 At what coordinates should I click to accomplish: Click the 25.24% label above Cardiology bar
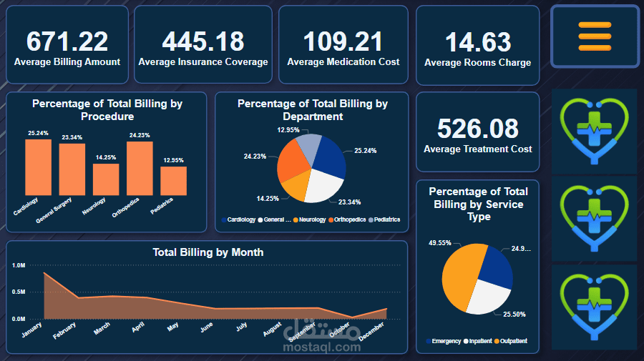38,134
